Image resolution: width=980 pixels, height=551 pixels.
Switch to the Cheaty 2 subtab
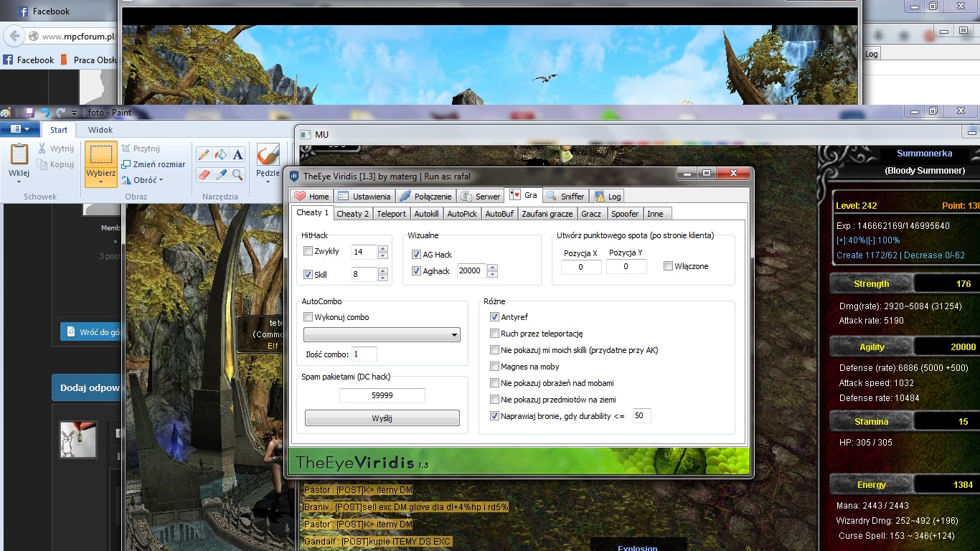point(353,213)
